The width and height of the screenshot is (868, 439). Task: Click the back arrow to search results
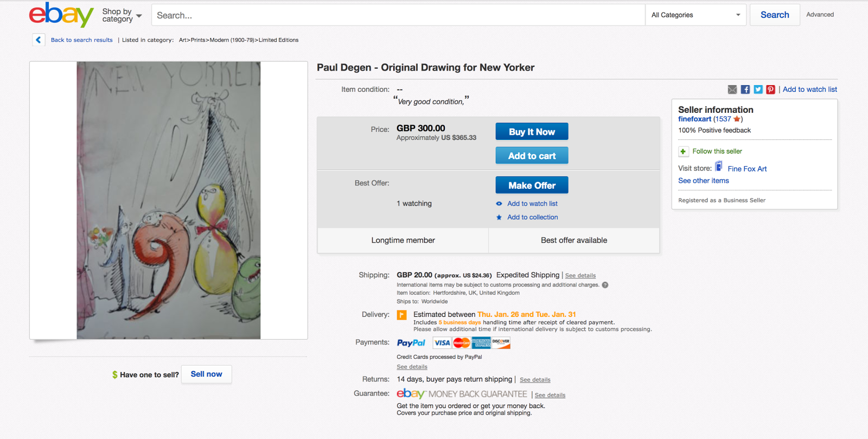[39, 40]
